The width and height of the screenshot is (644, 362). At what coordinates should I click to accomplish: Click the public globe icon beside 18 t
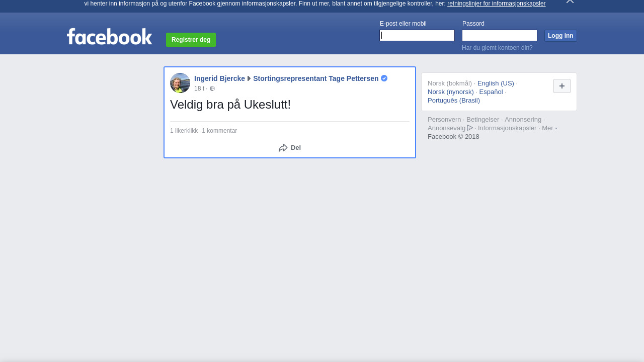(212, 88)
